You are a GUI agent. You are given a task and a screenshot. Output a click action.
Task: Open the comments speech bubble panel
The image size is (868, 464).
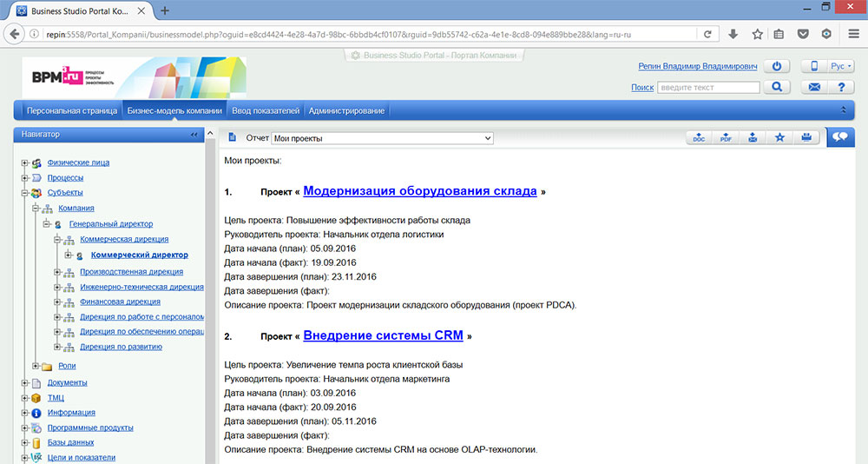pos(839,136)
